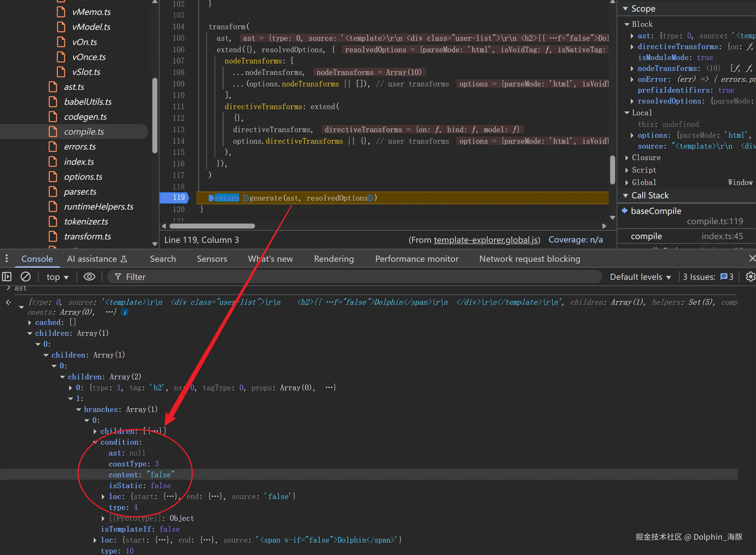Click the file icon beside parser.ts
Screen dimensions: 756x555
[x=53, y=192]
